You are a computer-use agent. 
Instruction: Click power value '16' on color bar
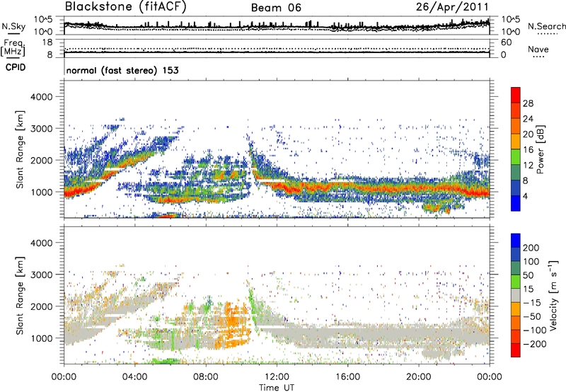[528, 150]
